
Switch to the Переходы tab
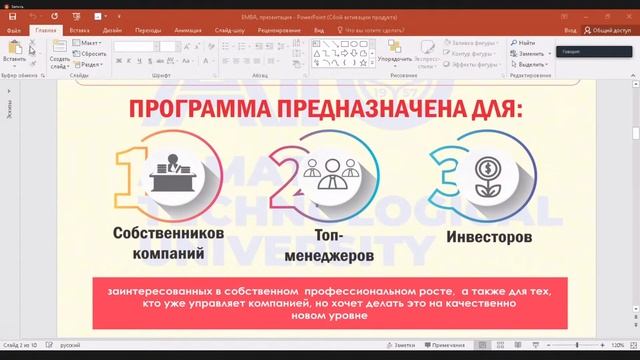148,31
